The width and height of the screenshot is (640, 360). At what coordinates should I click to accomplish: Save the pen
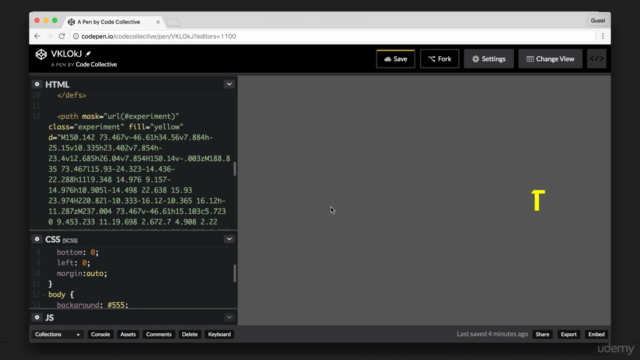[396, 59]
